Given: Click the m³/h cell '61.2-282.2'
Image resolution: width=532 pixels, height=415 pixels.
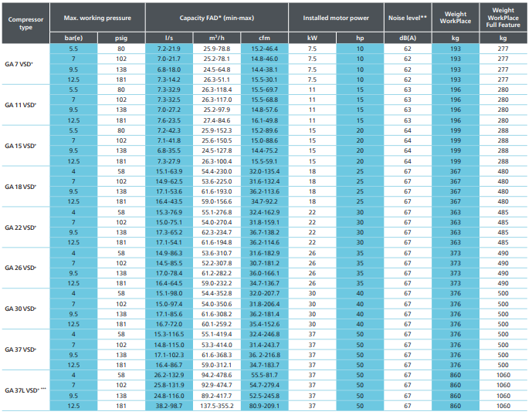Looking at the screenshot, I should pyautogui.click(x=217, y=273).
